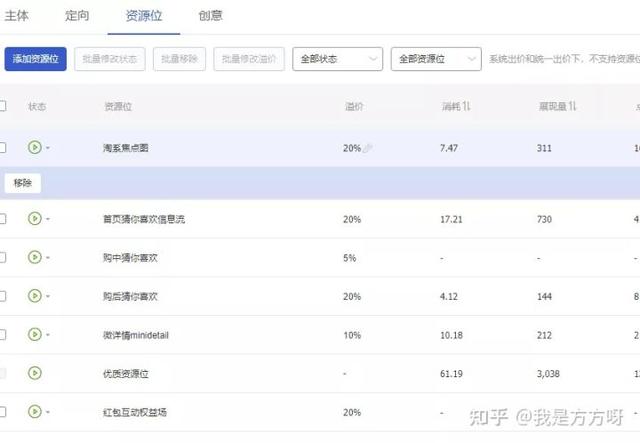This screenshot has height=443, width=640.
Task: Click the 移除 button
Action: click(x=23, y=183)
